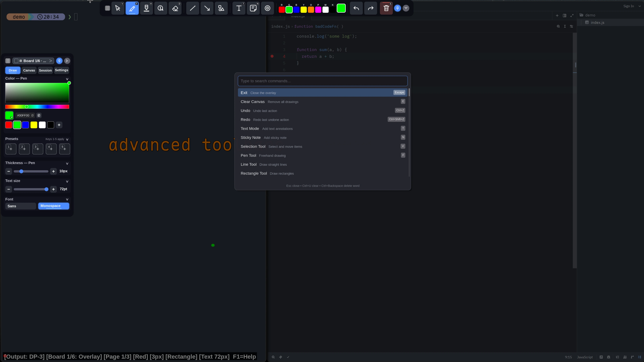Click the editor split pane icon
The height and width of the screenshot is (362, 644).
564,15
